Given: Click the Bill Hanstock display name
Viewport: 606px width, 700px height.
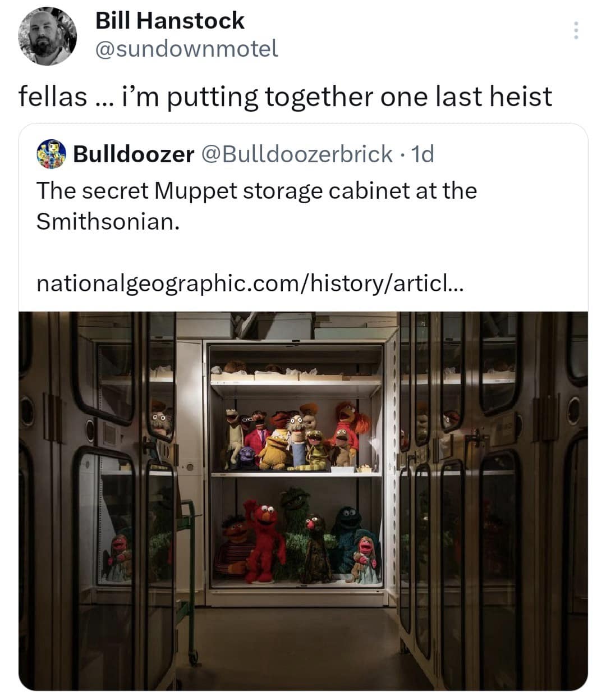Looking at the screenshot, I should 169,21.
